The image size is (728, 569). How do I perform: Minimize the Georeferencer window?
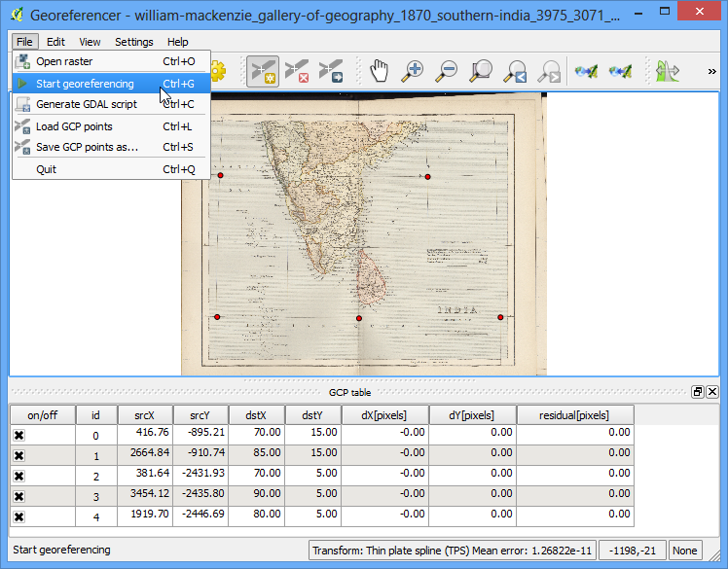click(x=638, y=14)
